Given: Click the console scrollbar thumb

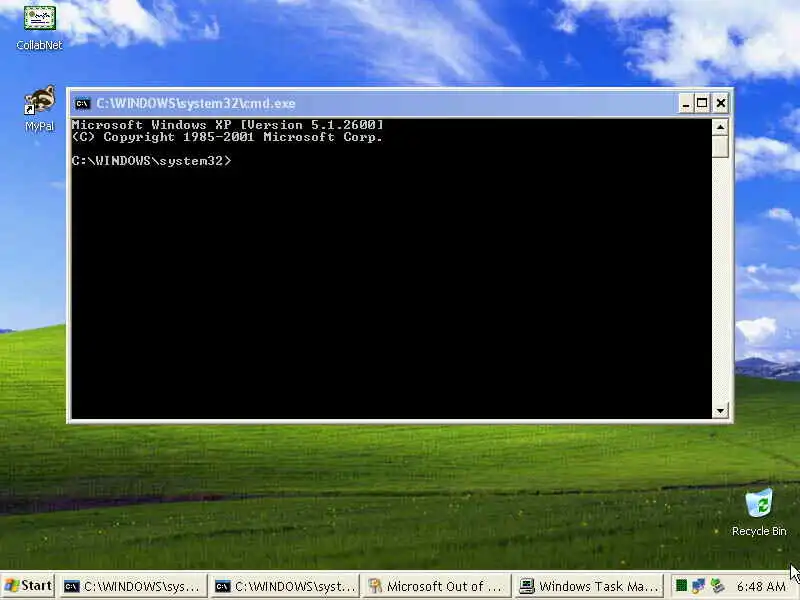Looking at the screenshot, I should coord(720,146).
